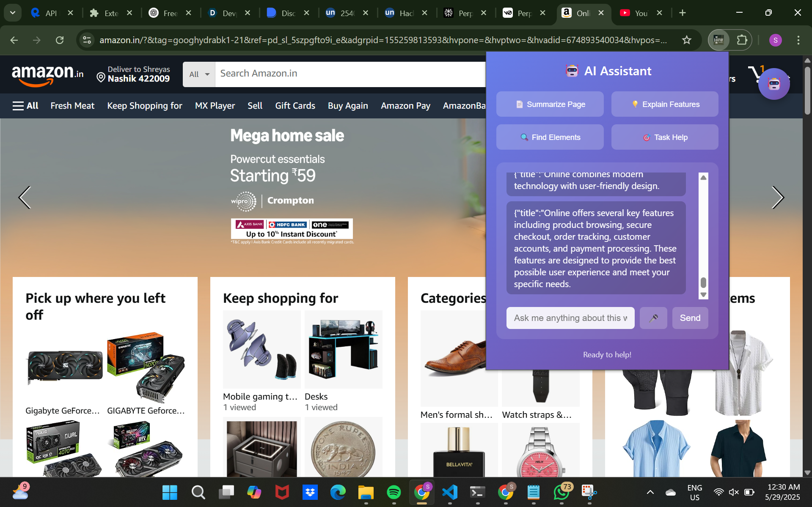Image resolution: width=812 pixels, height=507 pixels.
Task: Click the Find Elements button
Action: pyautogui.click(x=550, y=137)
